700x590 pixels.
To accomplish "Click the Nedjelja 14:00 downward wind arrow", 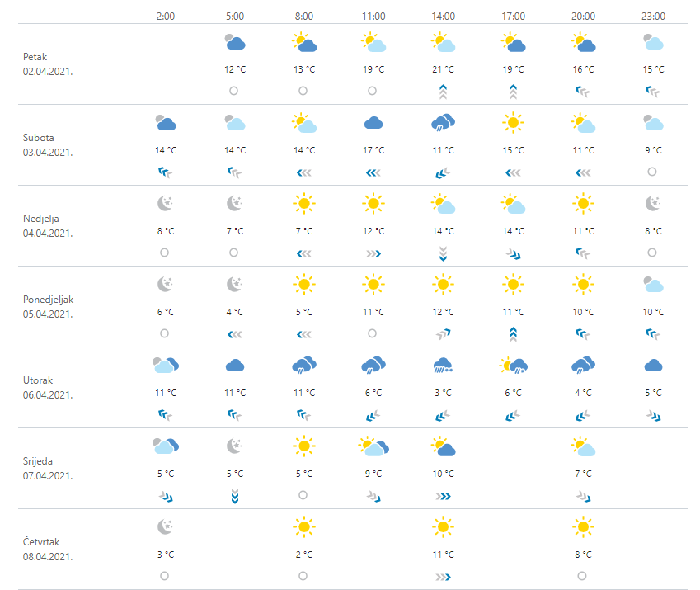I will pyautogui.click(x=443, y=253).
